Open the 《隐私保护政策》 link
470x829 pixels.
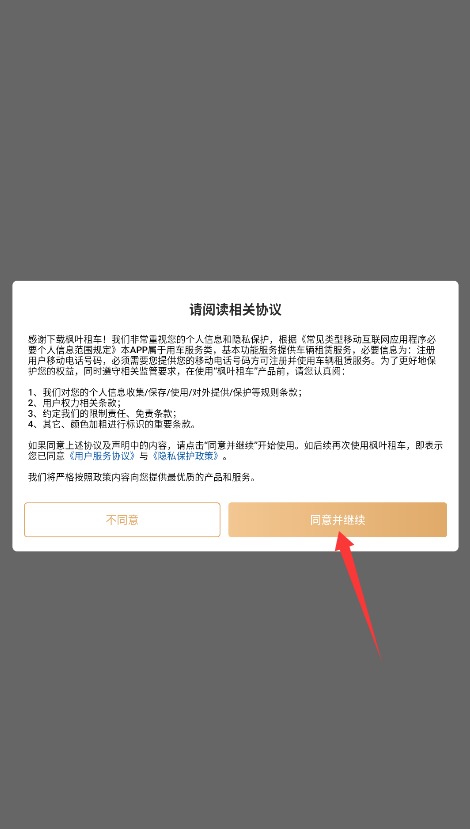(x=186, y=456)
